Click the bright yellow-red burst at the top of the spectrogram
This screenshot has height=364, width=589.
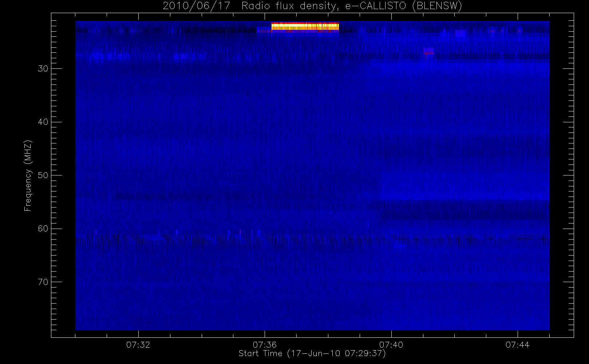click(305, 27)
